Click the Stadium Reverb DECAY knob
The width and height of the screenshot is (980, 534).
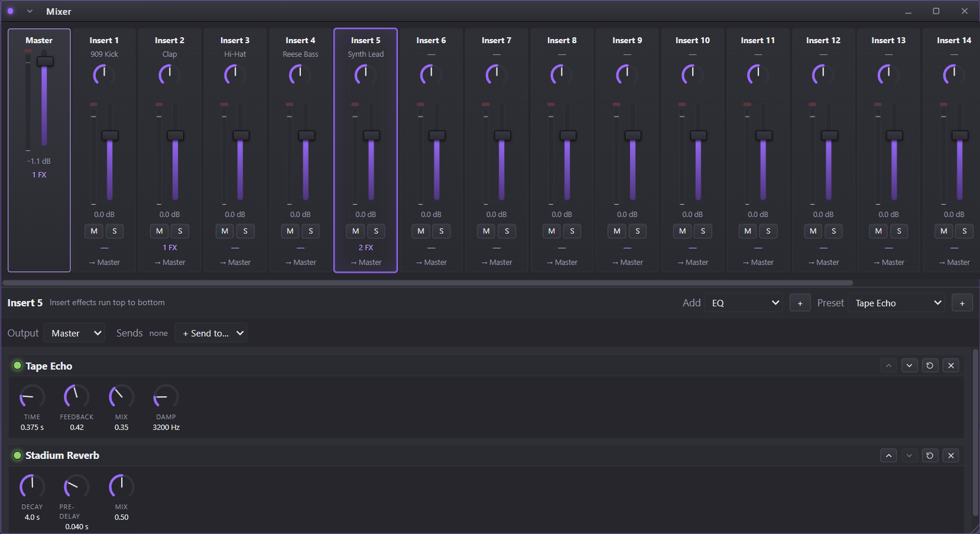pyautogui.click(x=32, y=487)
